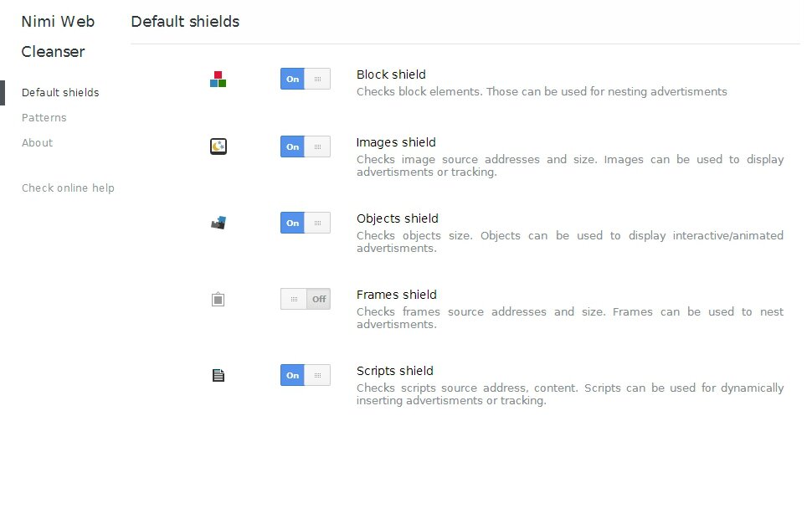Turn off the Block shield toggle
This screenshot has height=519, width=812.
306,79
